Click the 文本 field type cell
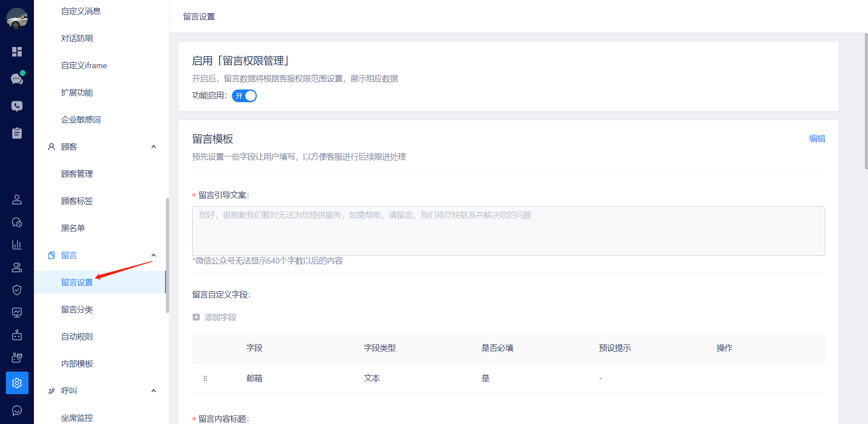Image resolution: width=868 pixels, height=424 pixels. click(372, 378)
